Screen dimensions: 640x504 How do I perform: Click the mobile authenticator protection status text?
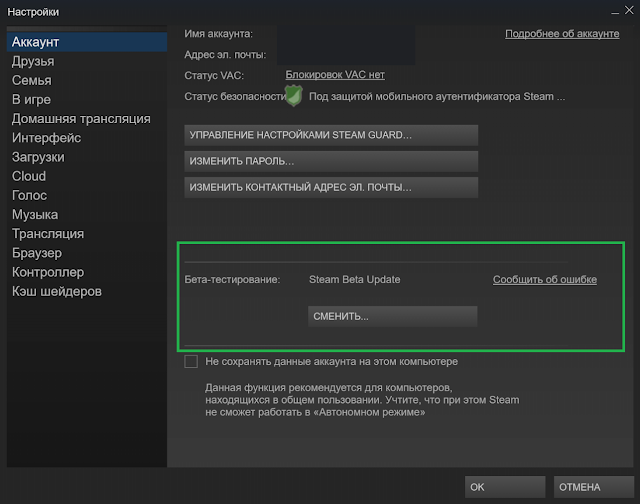click(x=437, y=97)
